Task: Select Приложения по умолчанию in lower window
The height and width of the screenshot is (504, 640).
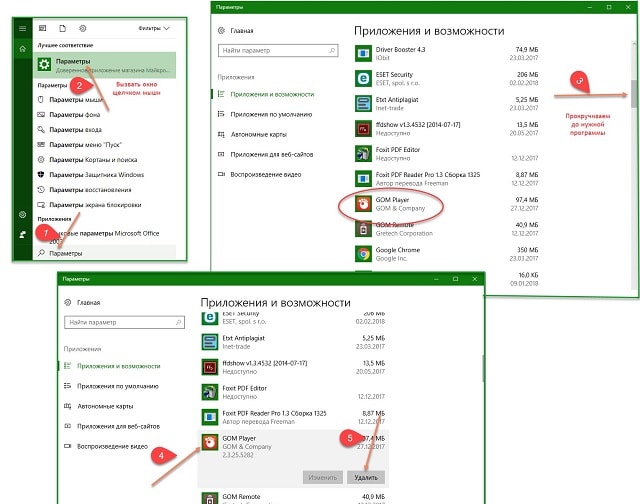Action: [x=111, y=386]
